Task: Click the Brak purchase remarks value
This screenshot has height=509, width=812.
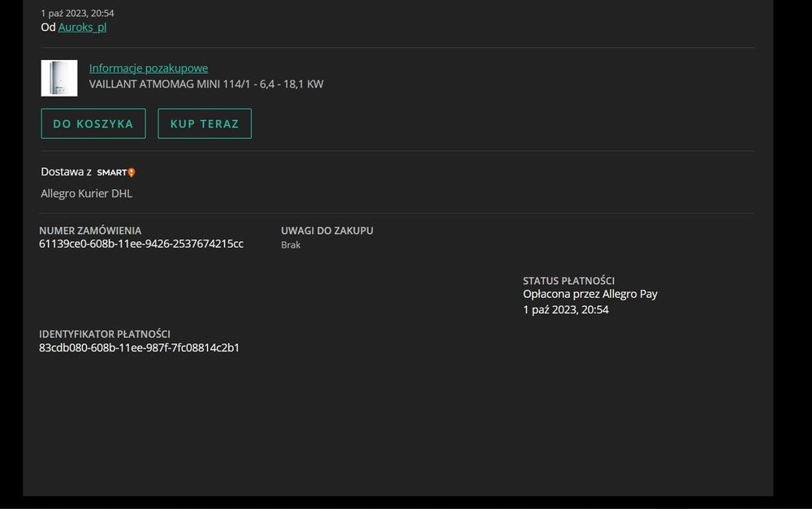Action: tap(291, 245)
